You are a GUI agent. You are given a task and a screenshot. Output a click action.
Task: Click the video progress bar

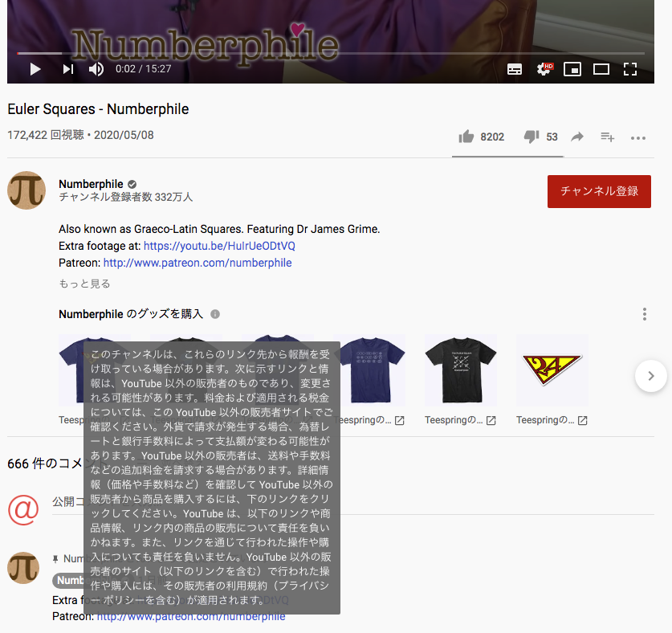click(x=321, y=54)
